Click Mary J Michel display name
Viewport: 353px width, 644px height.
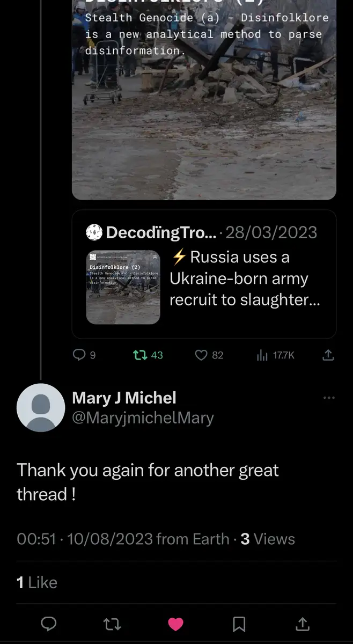(x=124, y=398)
